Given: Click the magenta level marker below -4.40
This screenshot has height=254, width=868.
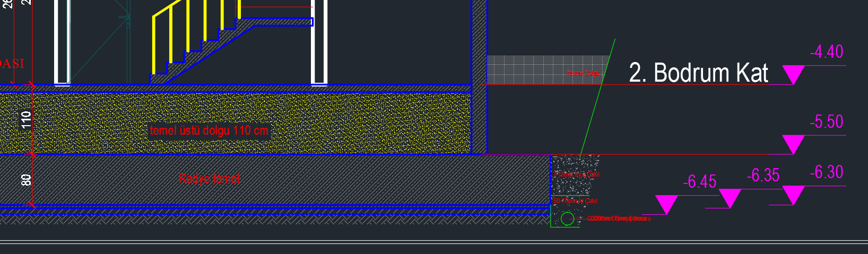Looking at the screenshot, I should pos(793,75).
